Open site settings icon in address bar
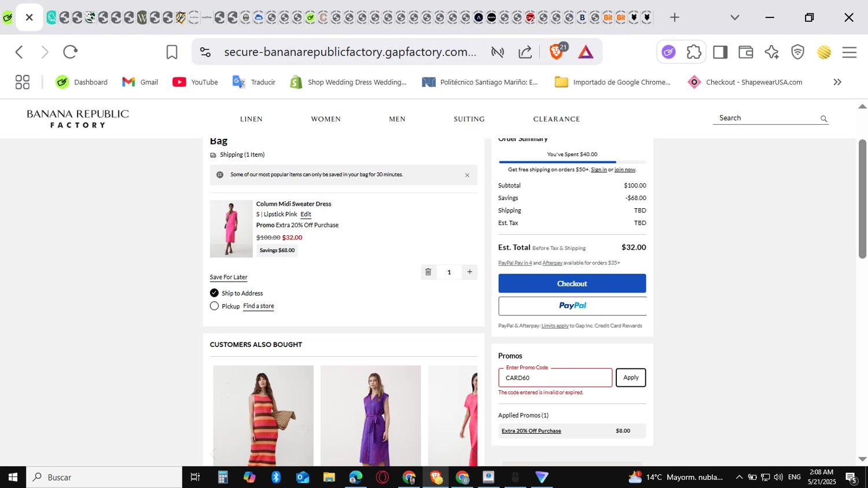The image size is (868, 488). 205,52
